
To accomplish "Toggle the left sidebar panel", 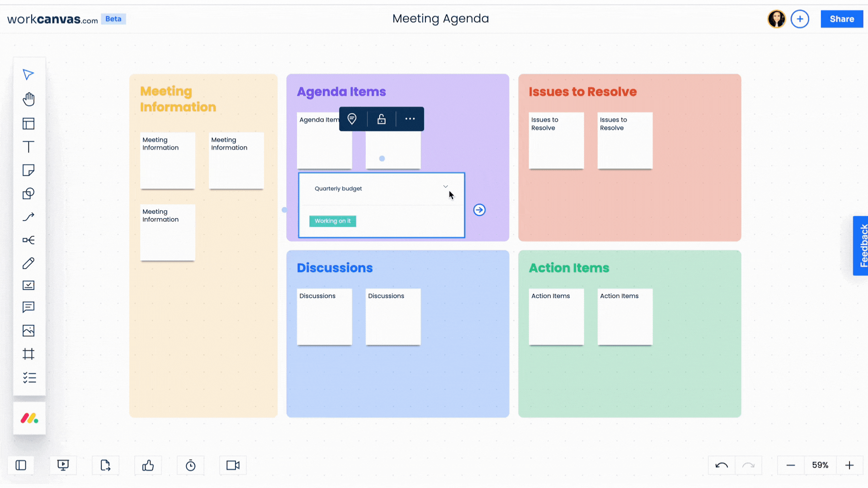I will click(x=20, y=465).
